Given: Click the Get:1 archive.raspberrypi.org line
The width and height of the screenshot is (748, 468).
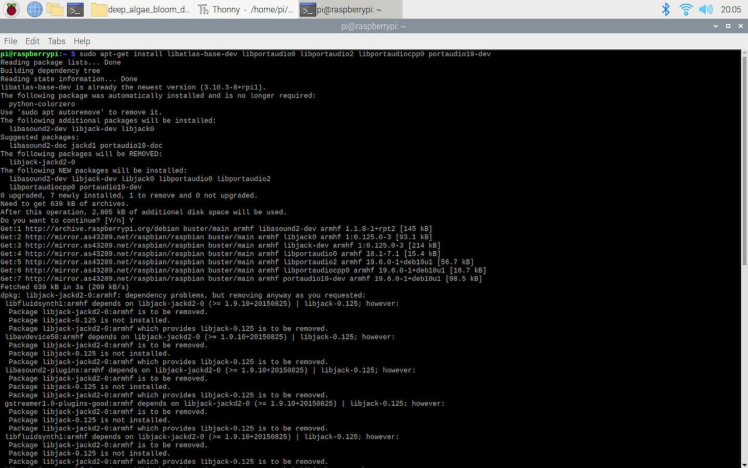Looking at the screenshot, I should (216, 229).
